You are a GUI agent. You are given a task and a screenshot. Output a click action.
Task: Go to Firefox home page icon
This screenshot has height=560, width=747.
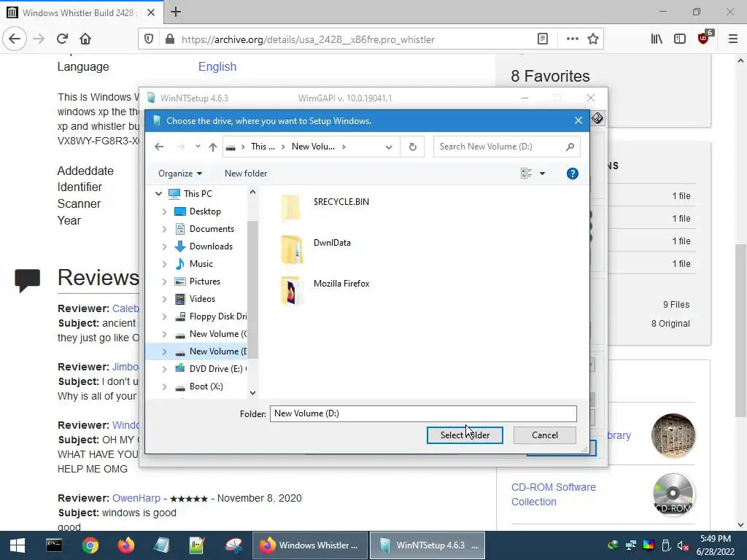click(x=85, y=39)
